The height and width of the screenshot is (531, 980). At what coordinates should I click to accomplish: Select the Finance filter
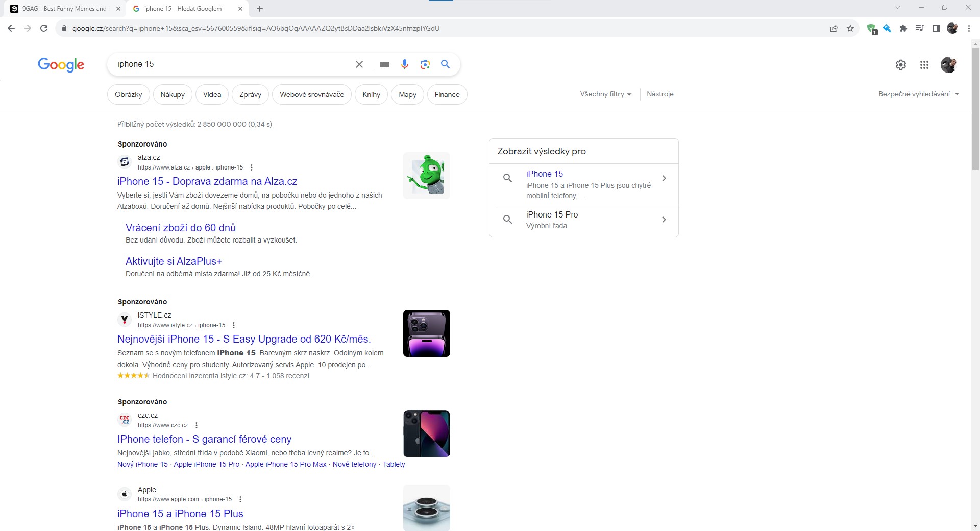click(x=447, y=94)
